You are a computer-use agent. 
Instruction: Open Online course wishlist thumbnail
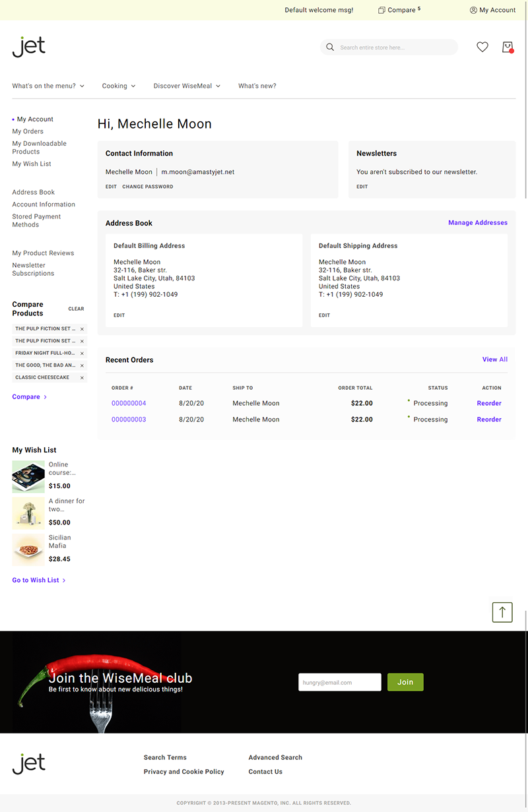28,477
